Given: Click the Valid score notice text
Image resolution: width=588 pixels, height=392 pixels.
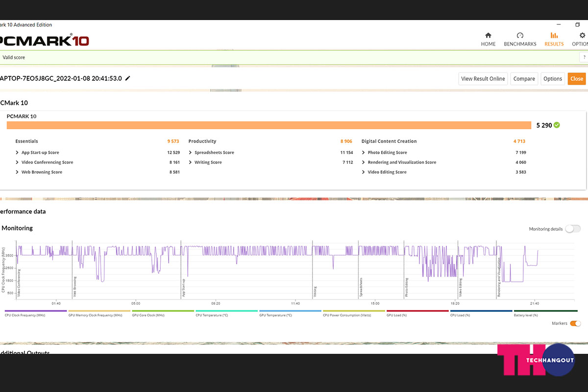Looking at the screenshot, I should pos(14,57).
